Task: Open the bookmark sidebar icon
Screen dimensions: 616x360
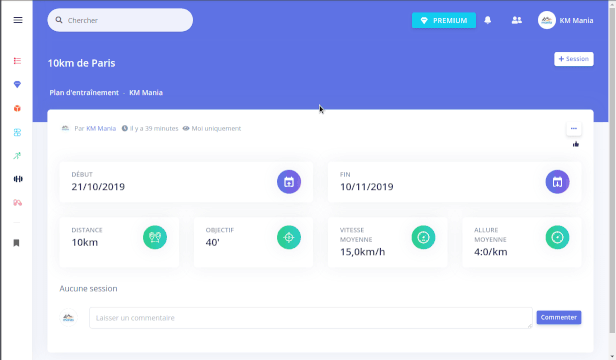Action: click(16, 243)
